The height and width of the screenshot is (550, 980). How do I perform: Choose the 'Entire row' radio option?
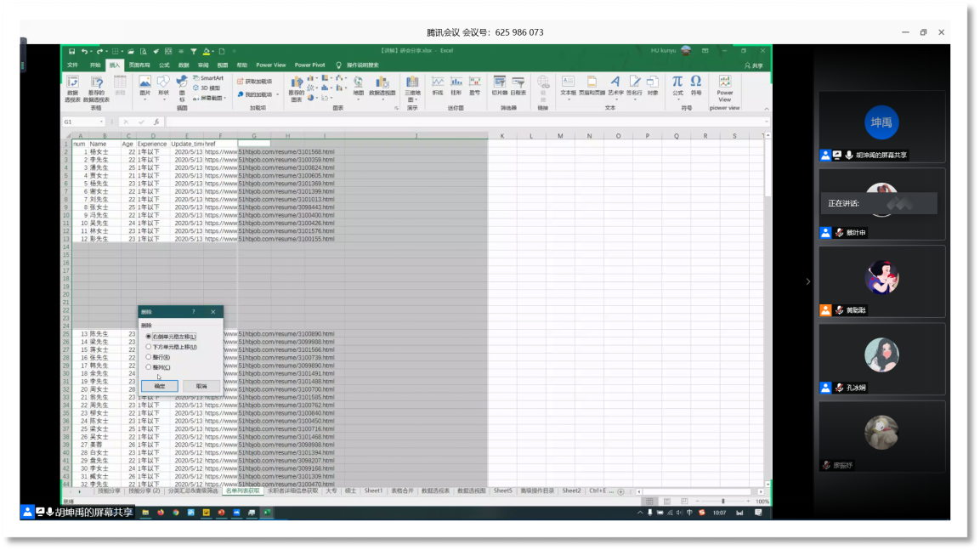click(149, 357)
